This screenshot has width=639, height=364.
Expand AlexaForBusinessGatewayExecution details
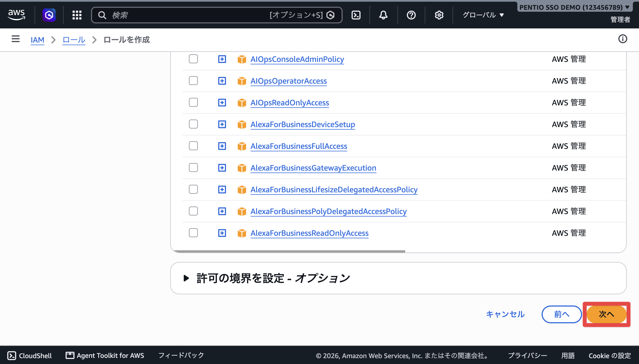coord(222,168)
